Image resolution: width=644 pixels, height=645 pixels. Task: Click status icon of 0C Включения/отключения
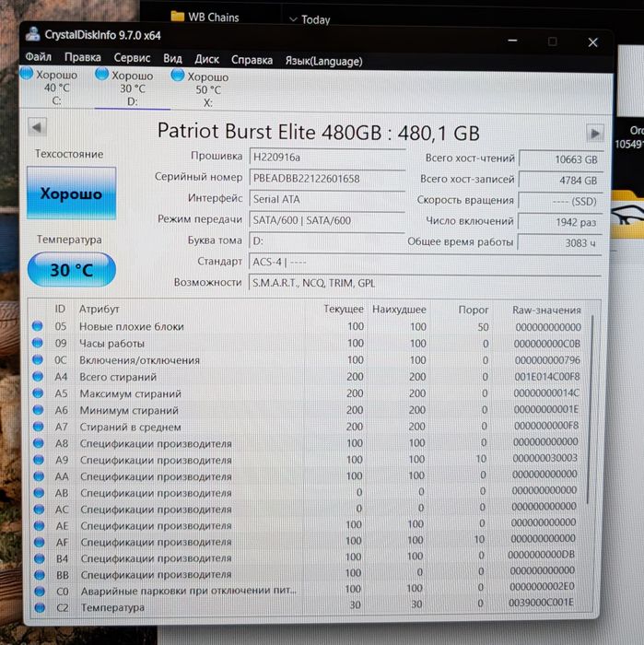[x=38, y=359]
